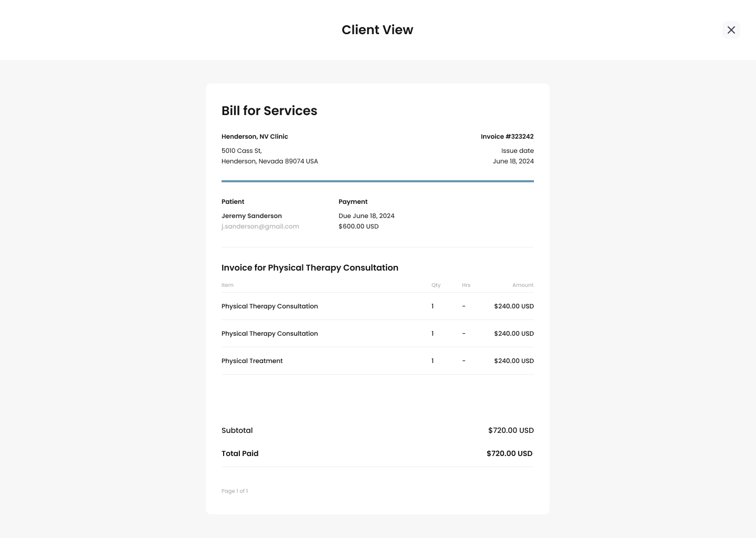The image size is (756, 538).
Task: Close the Client View dialog
Action: pos(731,30)
